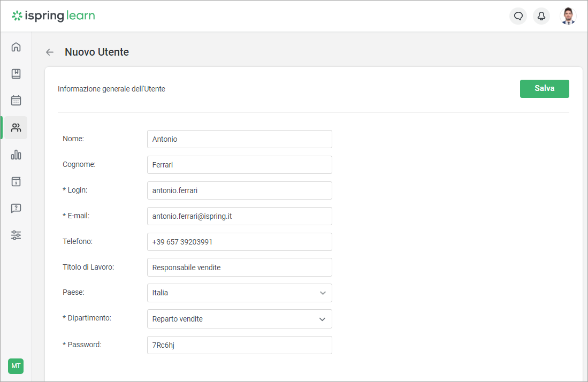Click the back arrow beside Nuovo Utente

50,52
